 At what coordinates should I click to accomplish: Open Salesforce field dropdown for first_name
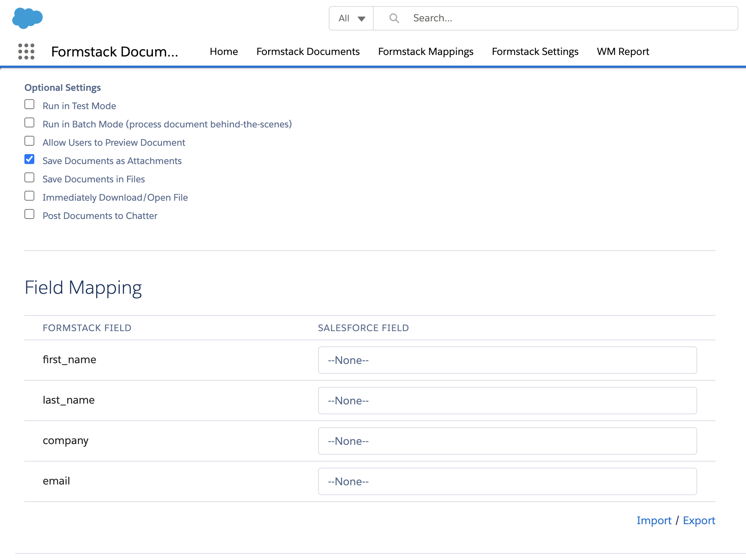click(x=507, y=360)
